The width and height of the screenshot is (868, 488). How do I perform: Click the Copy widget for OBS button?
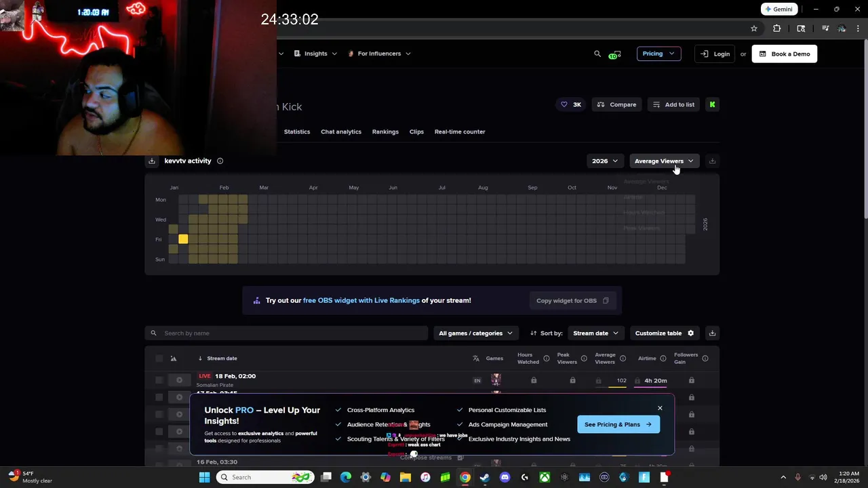pyautogui.click(x=572, y=300)
